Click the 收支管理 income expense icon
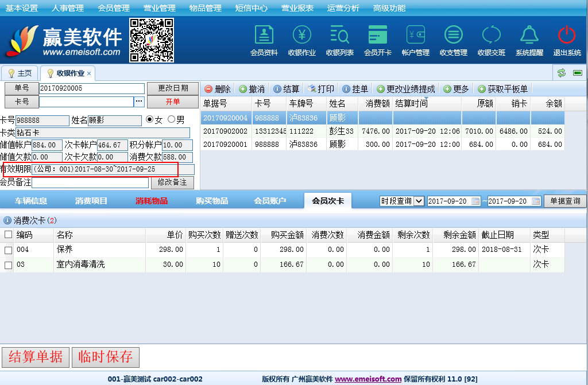588x385 pixels. click(454, 36)
